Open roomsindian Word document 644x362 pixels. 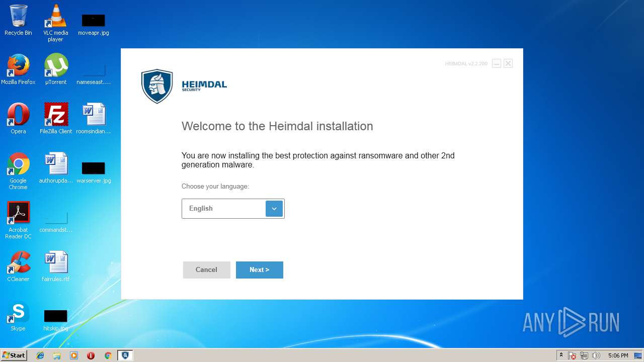(94, 119)
